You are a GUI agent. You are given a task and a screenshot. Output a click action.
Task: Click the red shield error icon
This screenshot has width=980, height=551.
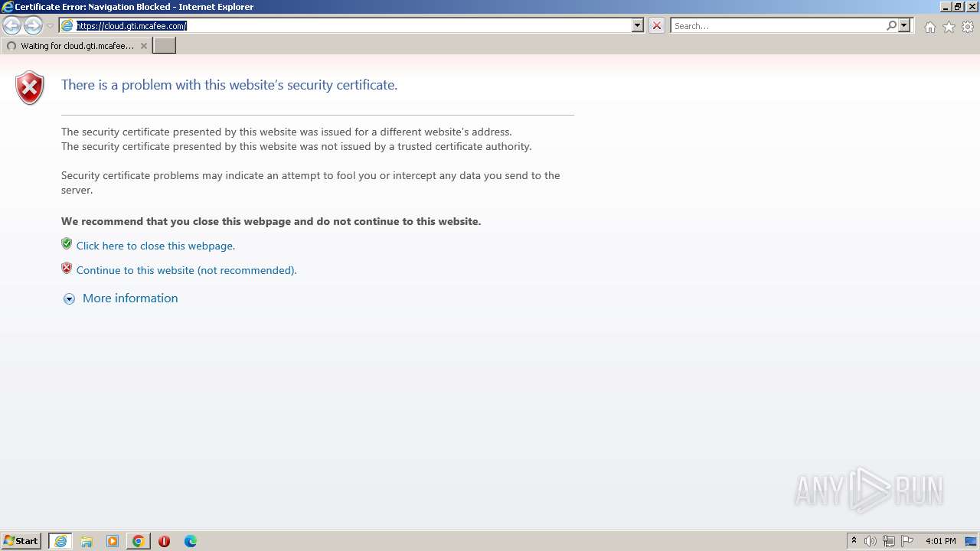tap(30, 87)
